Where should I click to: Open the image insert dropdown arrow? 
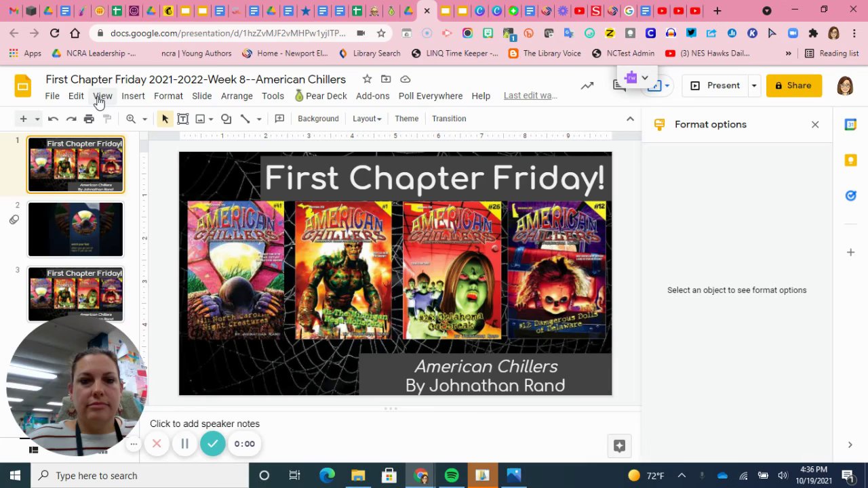pyautogui.click(x=211, y=119)
